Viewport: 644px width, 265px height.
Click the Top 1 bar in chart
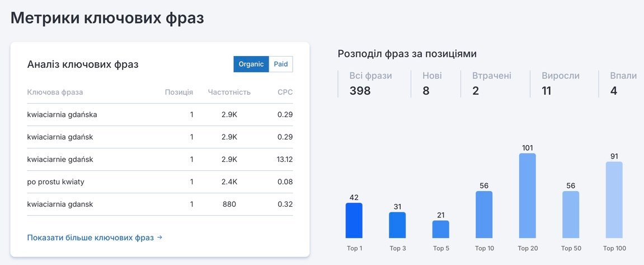pos(354,221)
